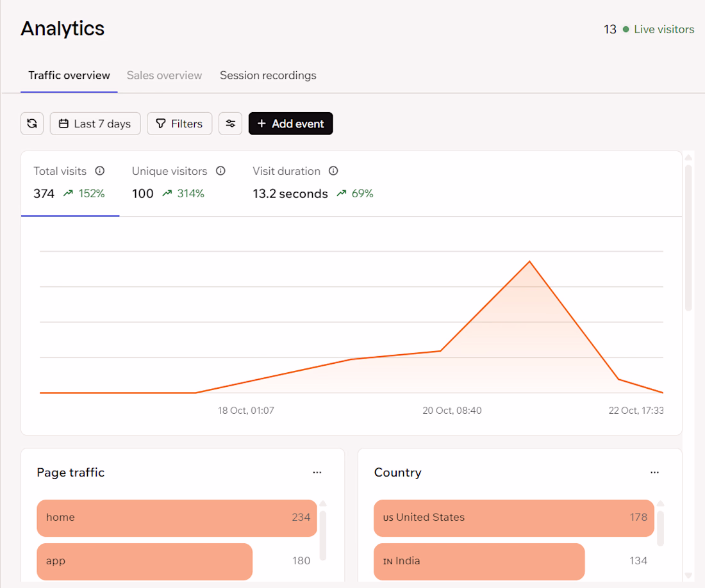Image resolution: width=705 pixels, height=588 pixels.
Task: Click the 20 Oct, 08:40 axis label
Action: (452, 411)
